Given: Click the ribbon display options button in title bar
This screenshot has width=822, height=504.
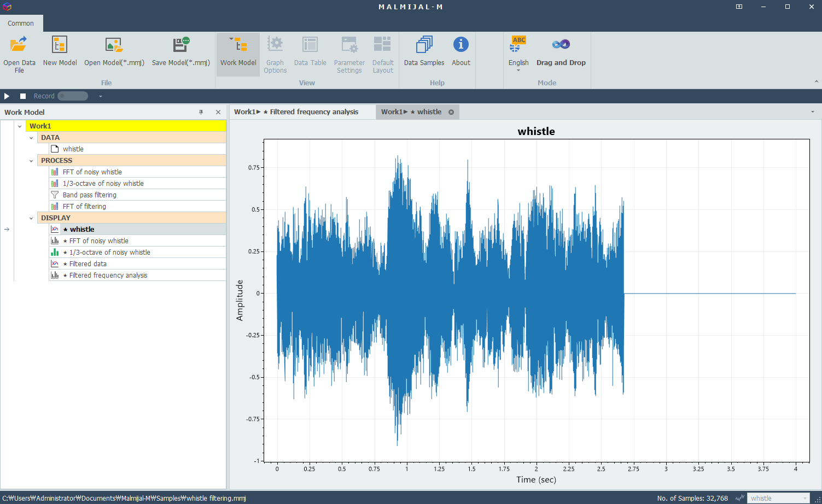Looking at the screenshot, I should (x=739, y=7).
